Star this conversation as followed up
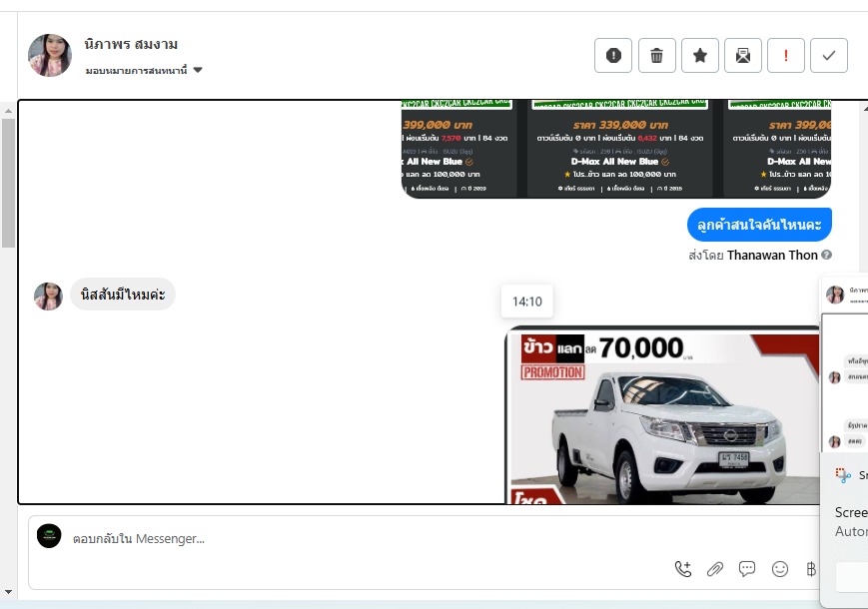 pos(700,55)
